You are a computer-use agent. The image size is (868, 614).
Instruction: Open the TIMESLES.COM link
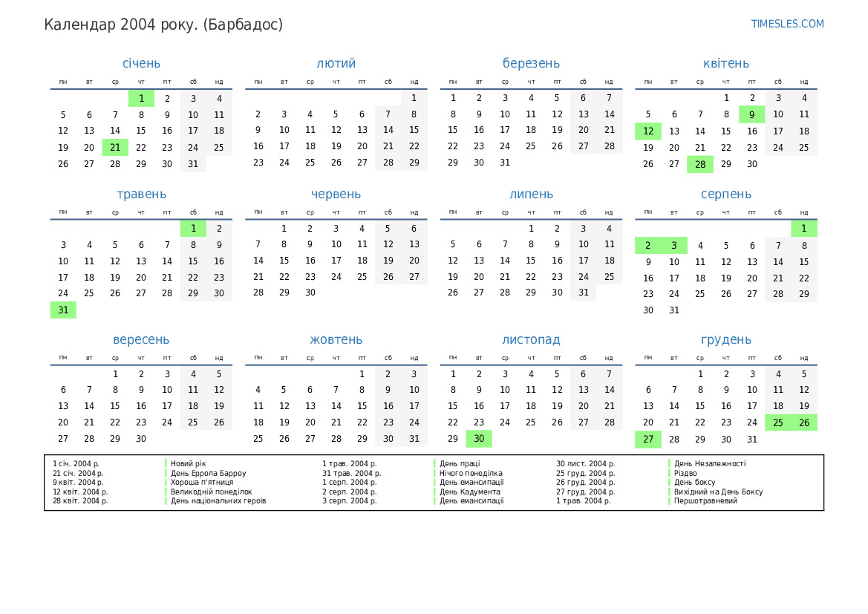pos(787,24)
